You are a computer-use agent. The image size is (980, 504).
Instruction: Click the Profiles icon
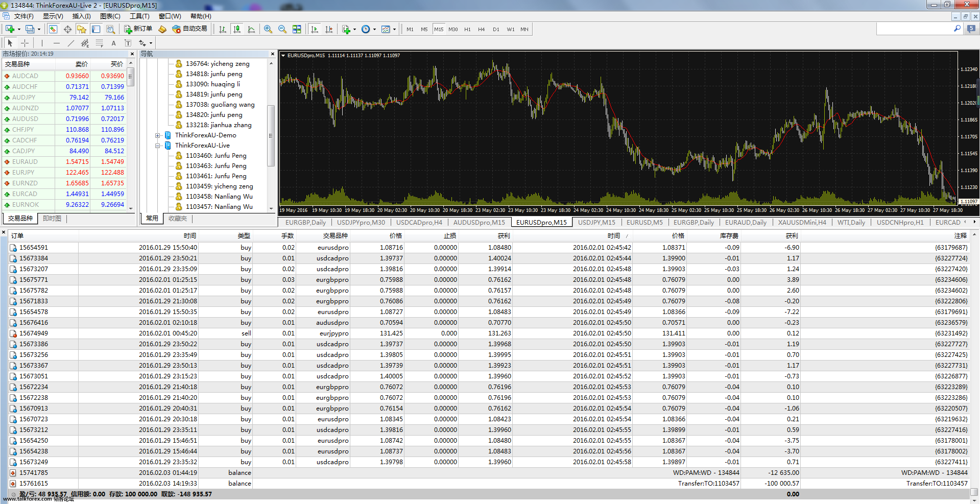(30, 29)
